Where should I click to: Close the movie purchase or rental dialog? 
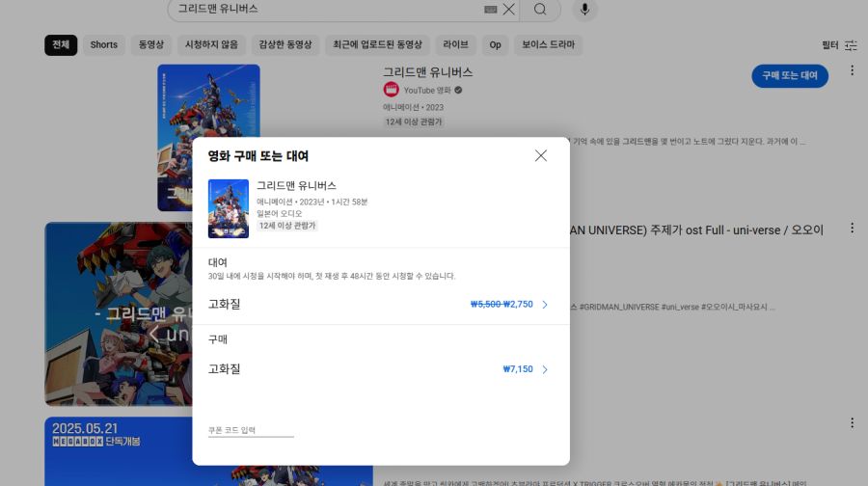[x=541, y=155]
